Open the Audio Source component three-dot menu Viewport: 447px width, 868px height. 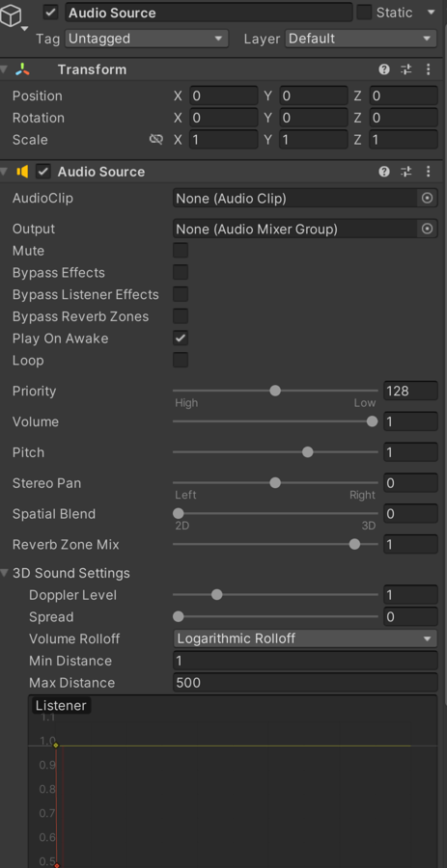pyautogui.click(x=428, y=172)
